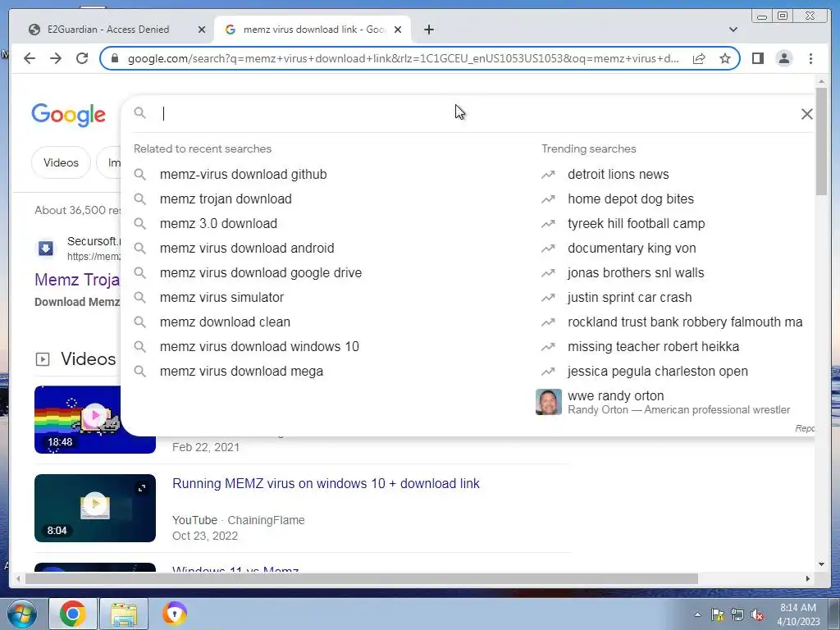840x630 pixels.
Task: Choose trending search missing teacher robert heikka
Action: (653, 347)
